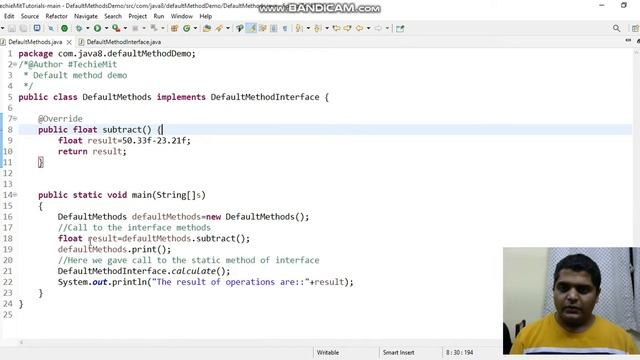Click the Pin Editor icon
The height and width of the screenshot is (360, 640).
[x=400, y=28]
